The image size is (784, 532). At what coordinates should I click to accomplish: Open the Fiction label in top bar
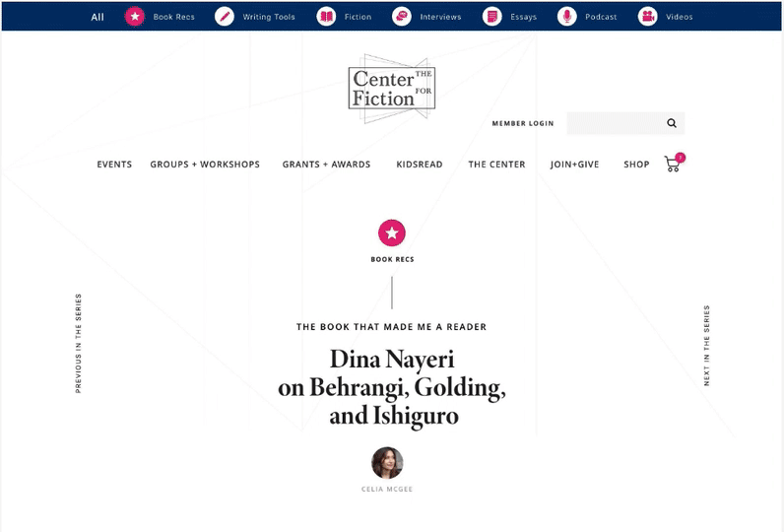point(358,17)
